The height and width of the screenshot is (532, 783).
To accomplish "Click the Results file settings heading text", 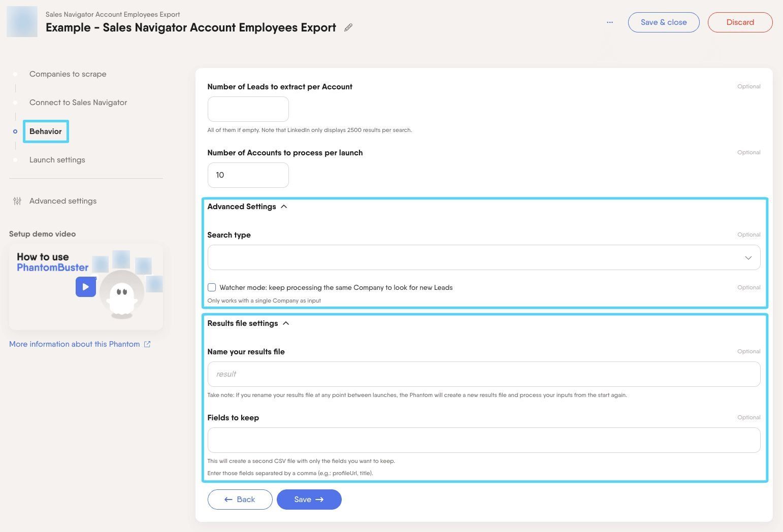I will click(243, 323).
